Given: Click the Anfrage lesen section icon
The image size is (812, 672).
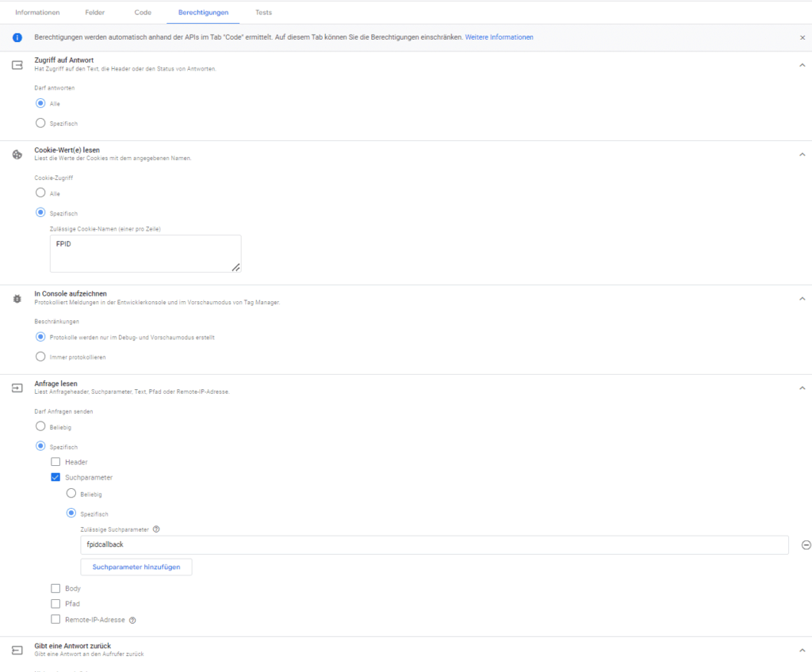Looking at the screenshot, I should tap(17, 388).
